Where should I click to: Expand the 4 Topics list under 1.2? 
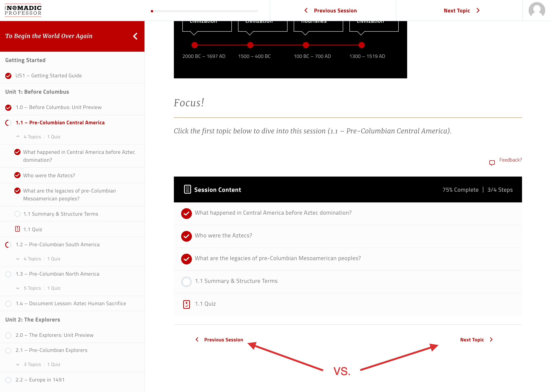pyautogui.click(x=18, y=259)
